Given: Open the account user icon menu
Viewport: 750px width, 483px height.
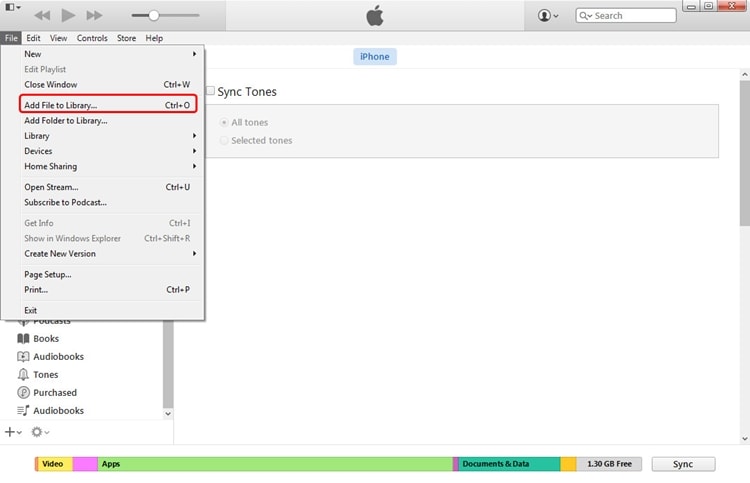Looking at the screenshot, I should (548, 15).
